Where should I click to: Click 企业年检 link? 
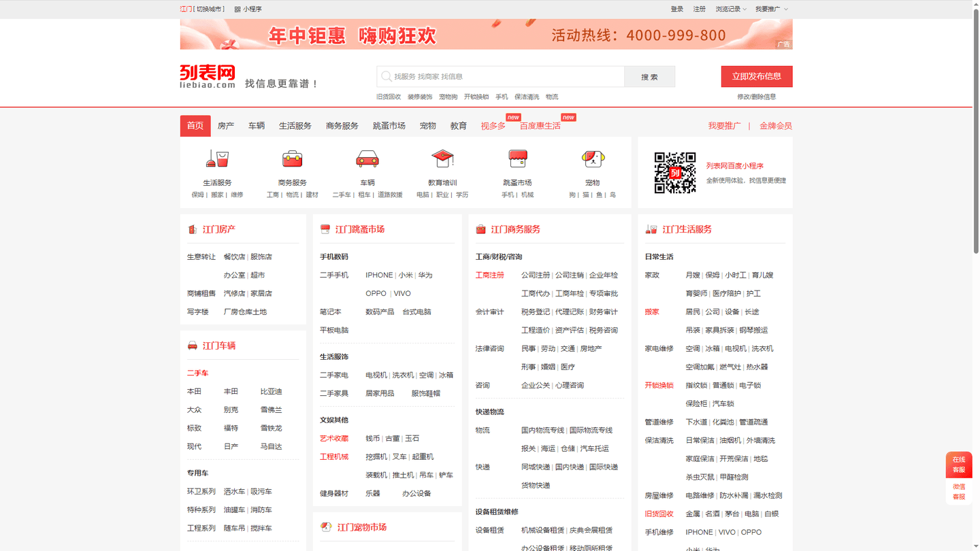click(x=604, y=275)
